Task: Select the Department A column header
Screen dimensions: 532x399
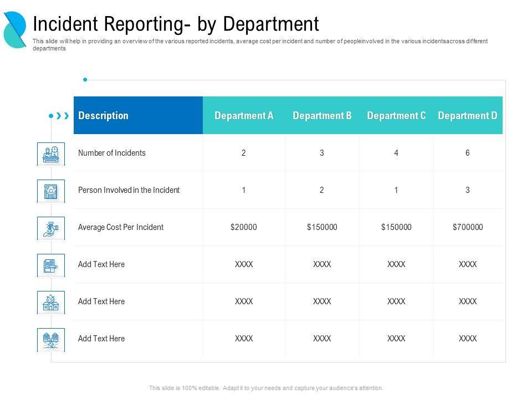Action: pos(244,116)
